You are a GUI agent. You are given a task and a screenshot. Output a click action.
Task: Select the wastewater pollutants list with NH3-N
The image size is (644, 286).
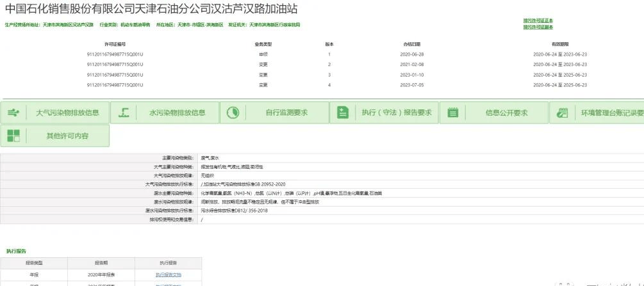tap(292, 193)
